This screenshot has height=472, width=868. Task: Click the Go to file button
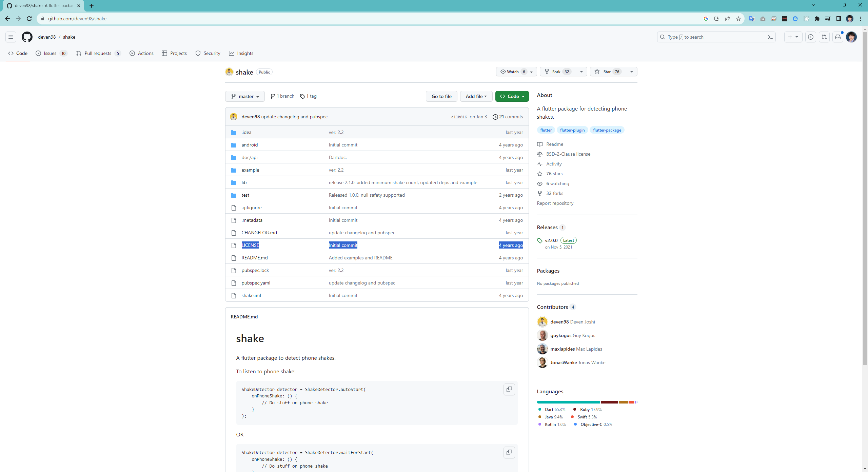(x=441, y=96)
